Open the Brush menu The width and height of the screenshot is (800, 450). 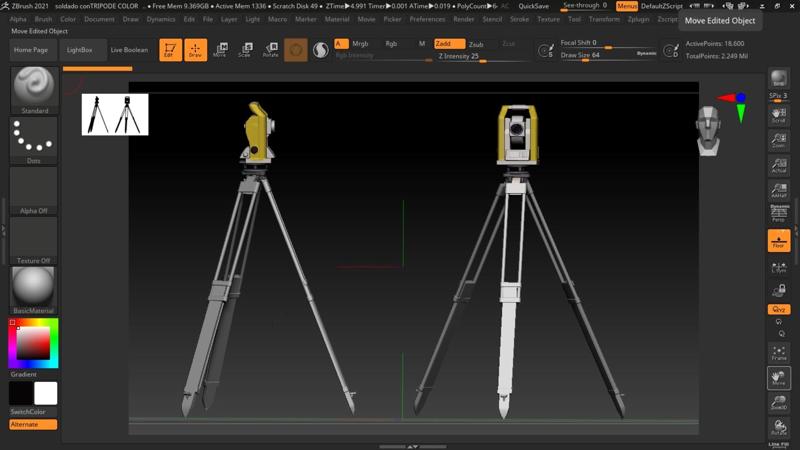click(43, 19)
